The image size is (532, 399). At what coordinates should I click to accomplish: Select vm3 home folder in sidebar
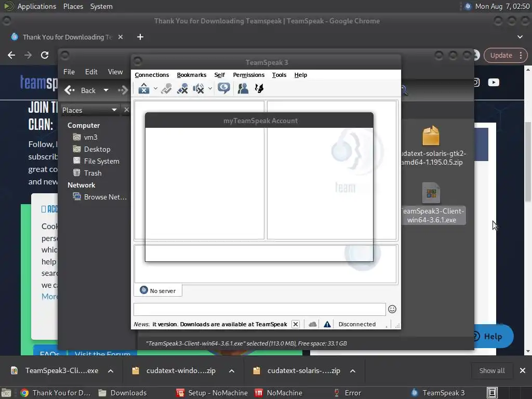[x=85, y=137]
